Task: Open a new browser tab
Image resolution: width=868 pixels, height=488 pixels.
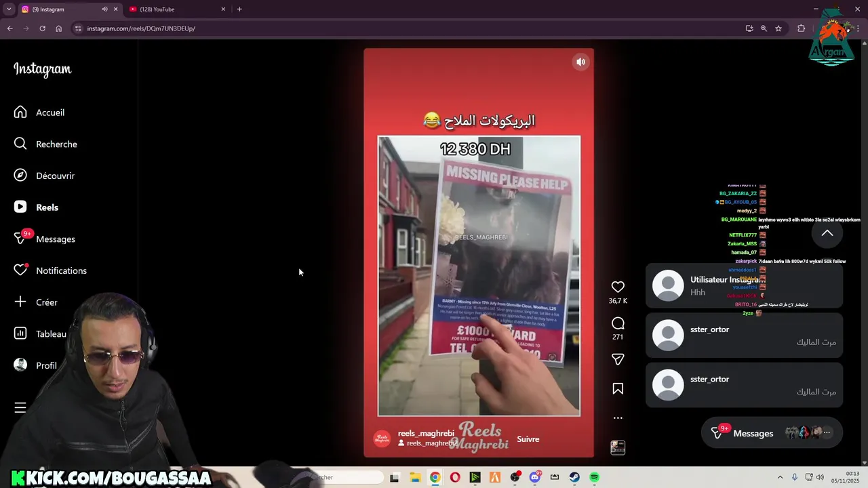Action: click(x=239, y=9)
